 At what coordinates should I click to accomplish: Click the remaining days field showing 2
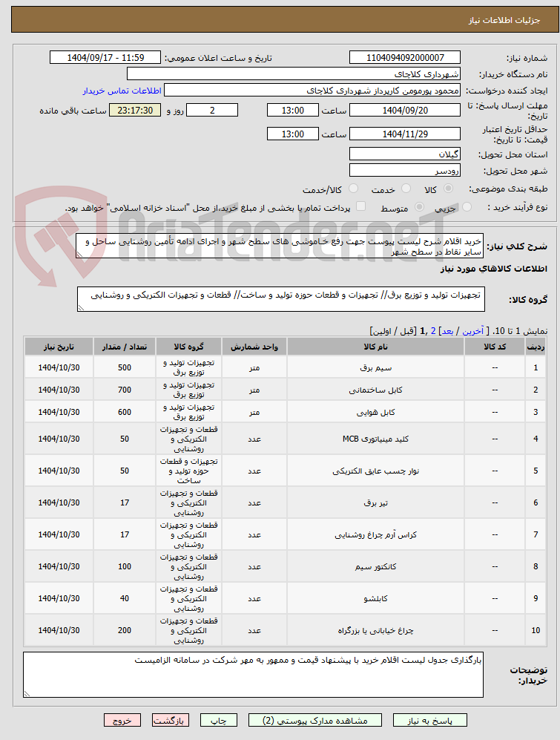pos(212,111)
